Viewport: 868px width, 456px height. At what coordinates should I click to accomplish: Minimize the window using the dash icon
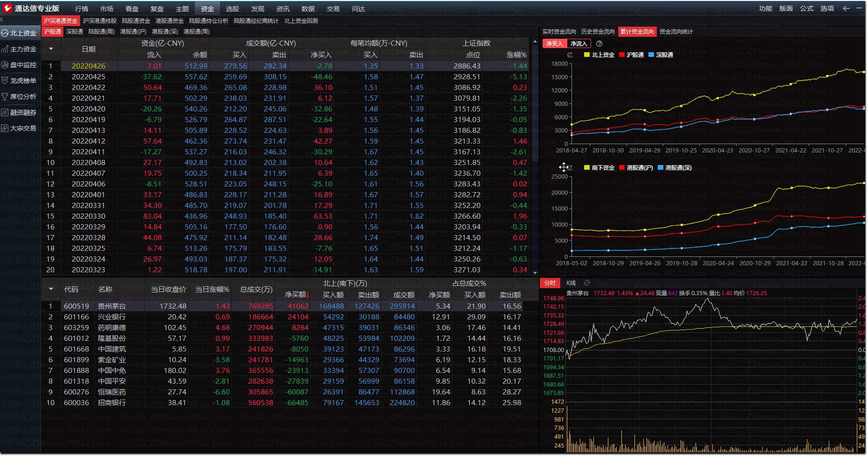point(859,8)
